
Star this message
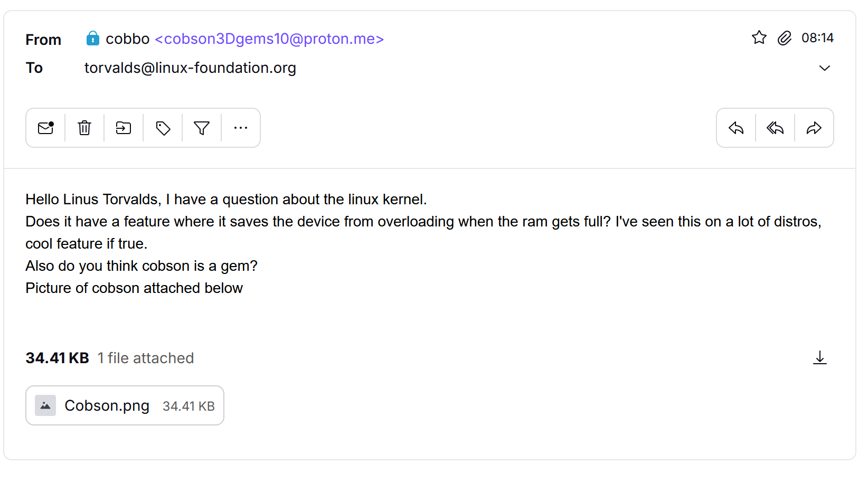click(759, 37)
